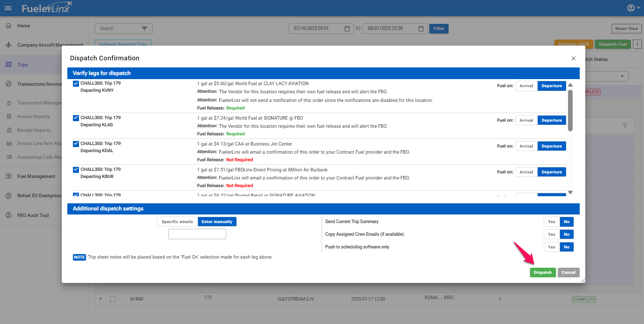644x324 pixels.
Task: Click the FuelerLinx logo
Action: 47,8
